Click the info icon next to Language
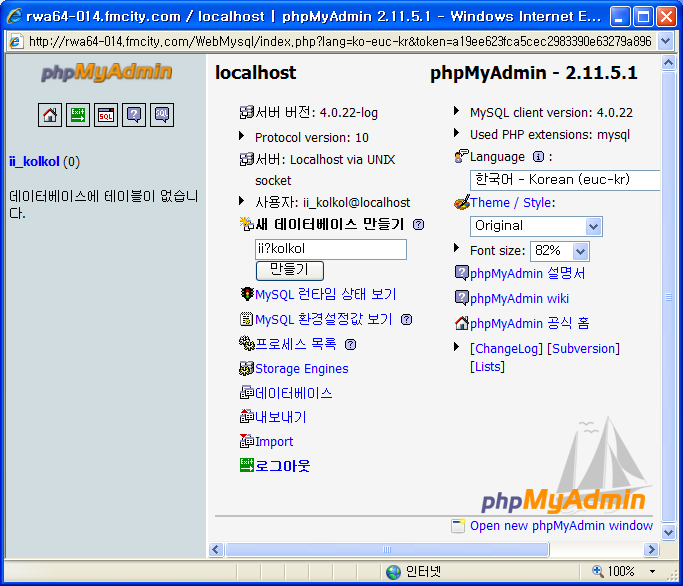683x586 pixels. tap(539, 157)
